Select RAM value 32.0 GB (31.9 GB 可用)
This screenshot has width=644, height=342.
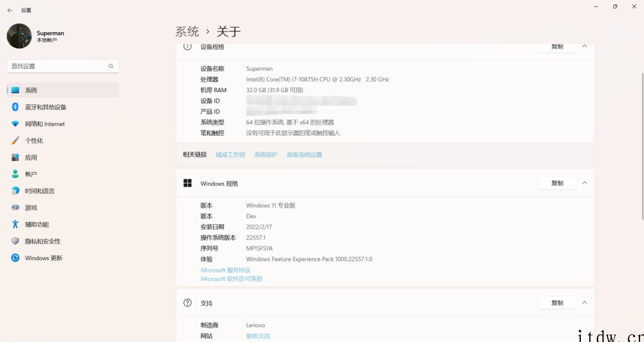(x=274, y=90)
